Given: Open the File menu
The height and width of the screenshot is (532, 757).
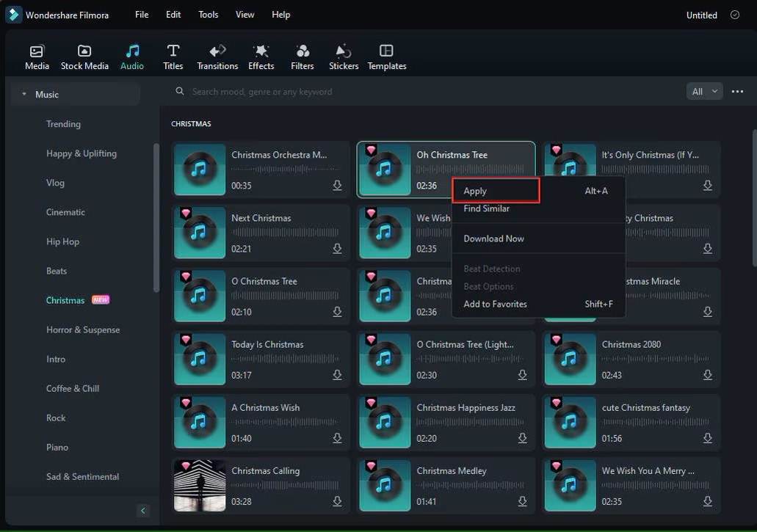Looking at the screenshot, I should coord(142,15).
